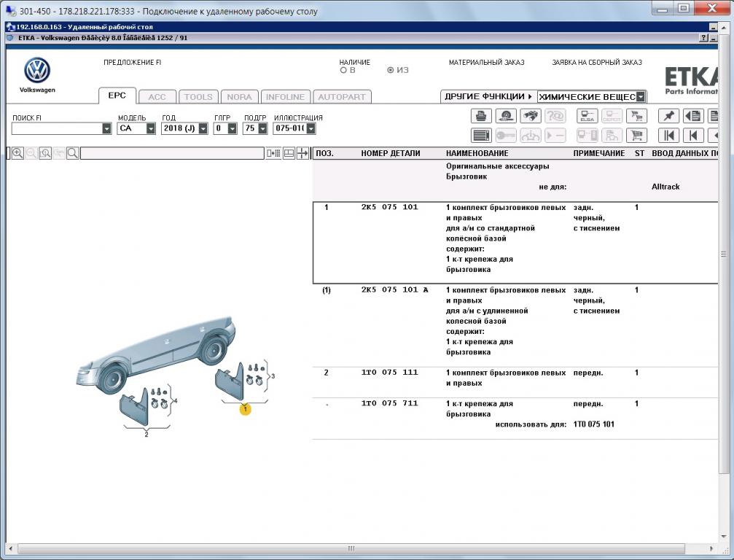Select part number 1T0 075 711
734x560 pixels.
(x=389, y=404)
